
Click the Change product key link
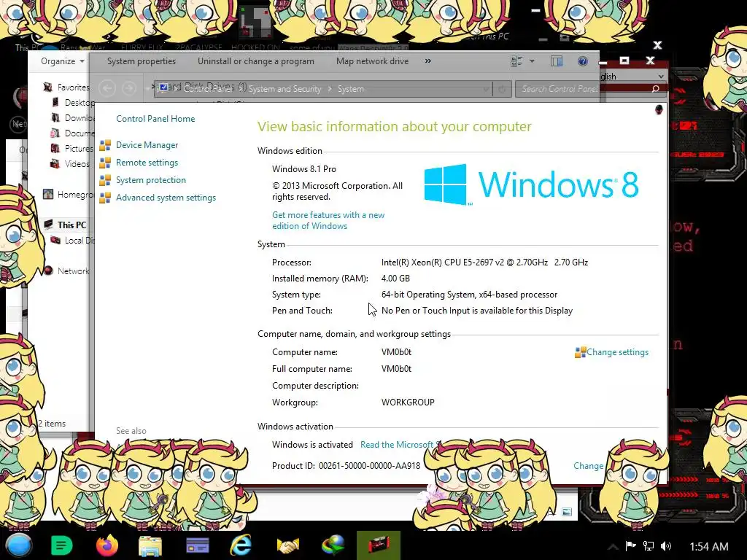click(589, 466)
